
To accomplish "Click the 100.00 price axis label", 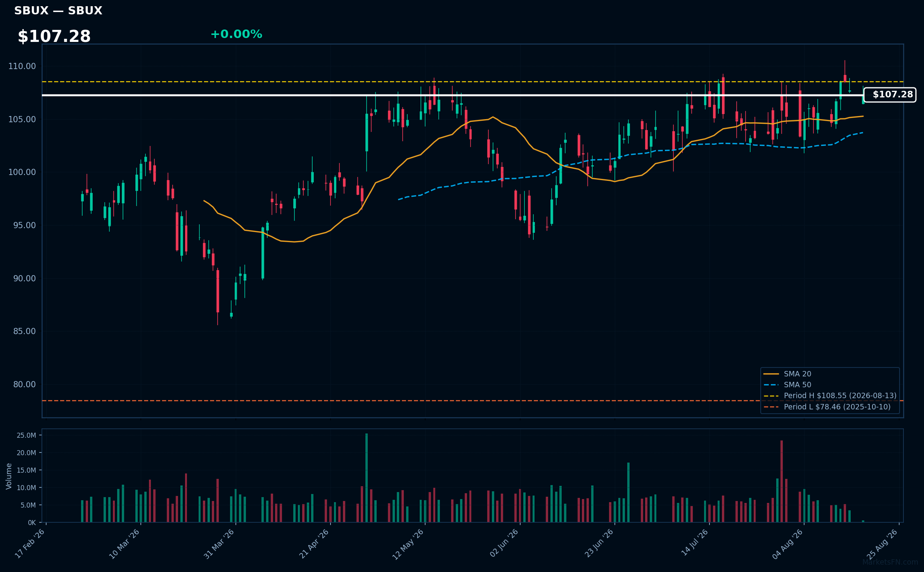I will tap(22, 172).
